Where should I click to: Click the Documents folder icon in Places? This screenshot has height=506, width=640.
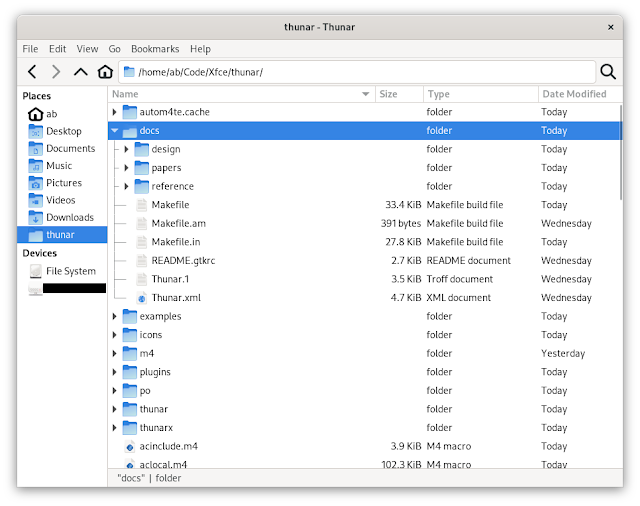pyautogui.click(x=36, y=149)
